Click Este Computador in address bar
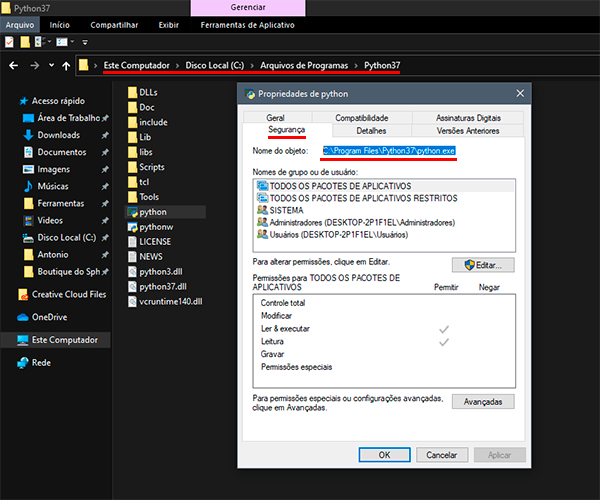Screen dimensions: 600x500 click(136, 65)
